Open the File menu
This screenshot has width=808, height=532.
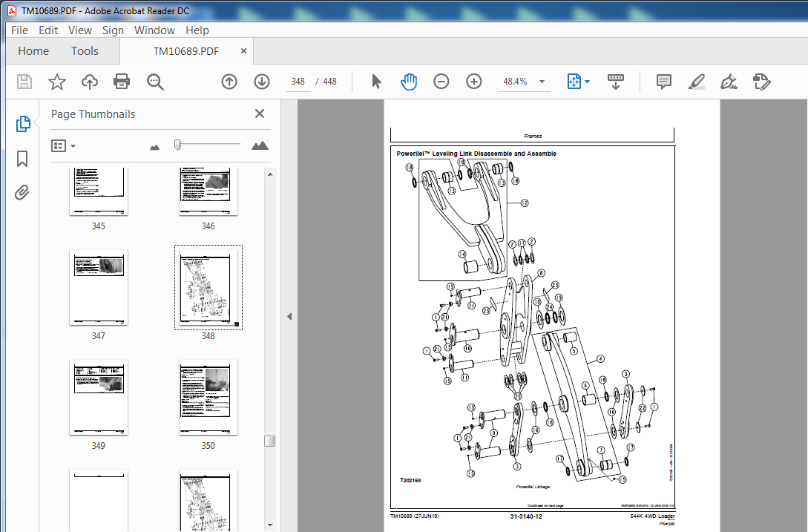click(x=19, y=30)
